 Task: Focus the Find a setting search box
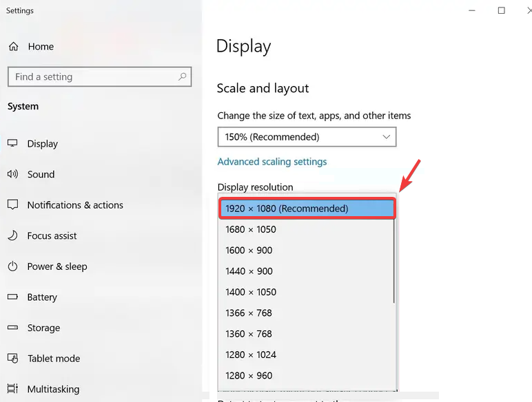(x=93, y=77)
